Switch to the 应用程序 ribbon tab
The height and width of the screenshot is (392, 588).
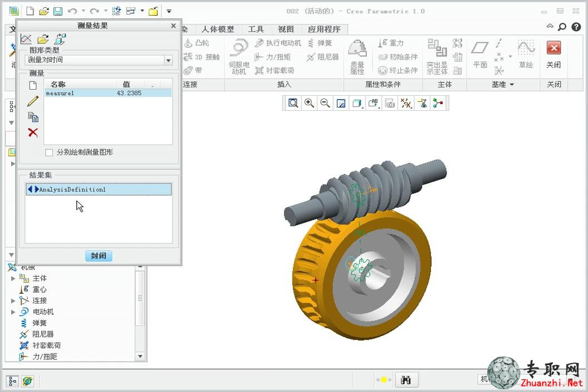click(x=324, y=30)
